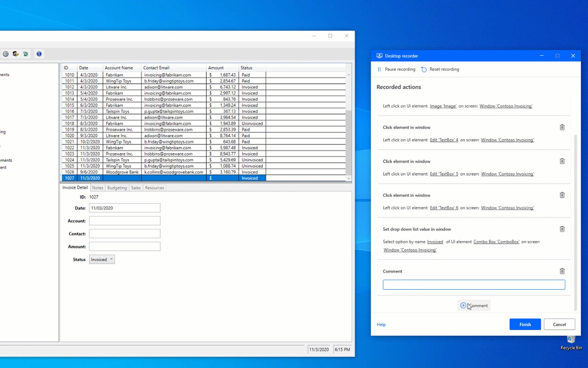Switch to the Notes tab

click(x=97, y=188)
